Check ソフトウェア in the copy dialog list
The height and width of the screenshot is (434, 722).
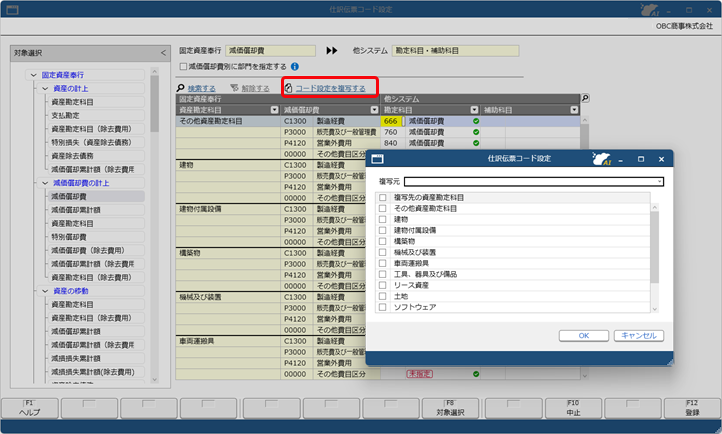pyautogui.click(x=382, y=307)
